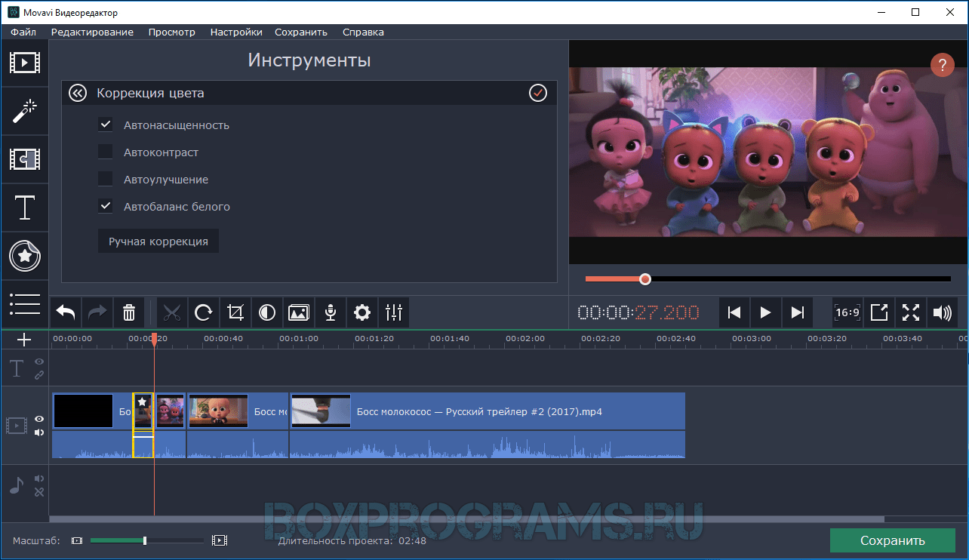
Task: Toggle title track link icon
Action: click(x=39, y=374)
